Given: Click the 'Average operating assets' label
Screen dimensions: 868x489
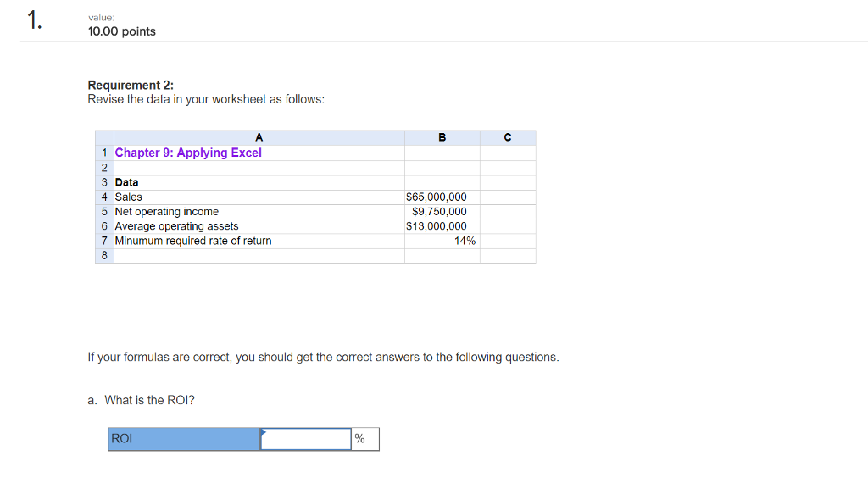Looking at the screenshot, I should [176, 225].
